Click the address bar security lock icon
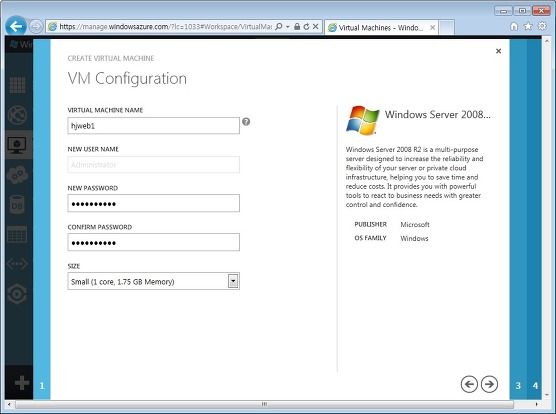Image resolution: width=556 pixels, height=414 pixels. (297, 27)
